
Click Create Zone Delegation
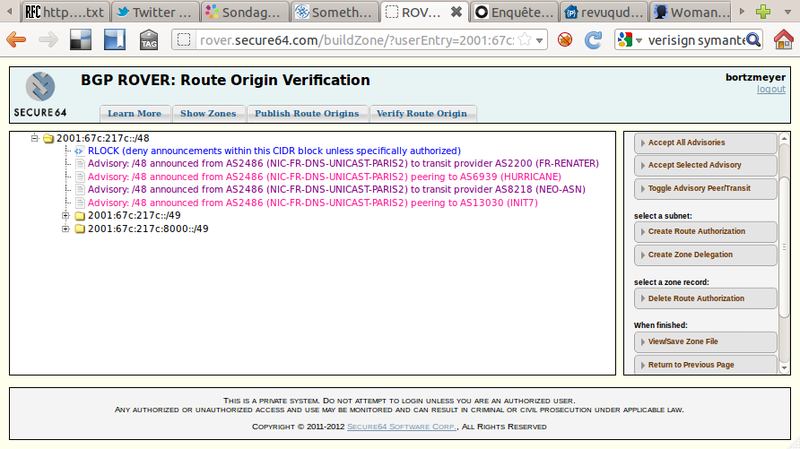[x=706, y=255]
